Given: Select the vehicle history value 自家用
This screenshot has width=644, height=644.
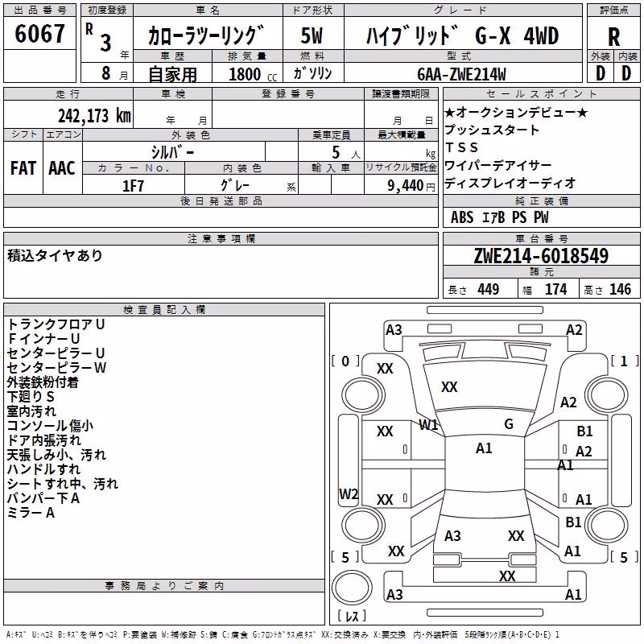Looking at the screenshot, I should pos(172,74).
